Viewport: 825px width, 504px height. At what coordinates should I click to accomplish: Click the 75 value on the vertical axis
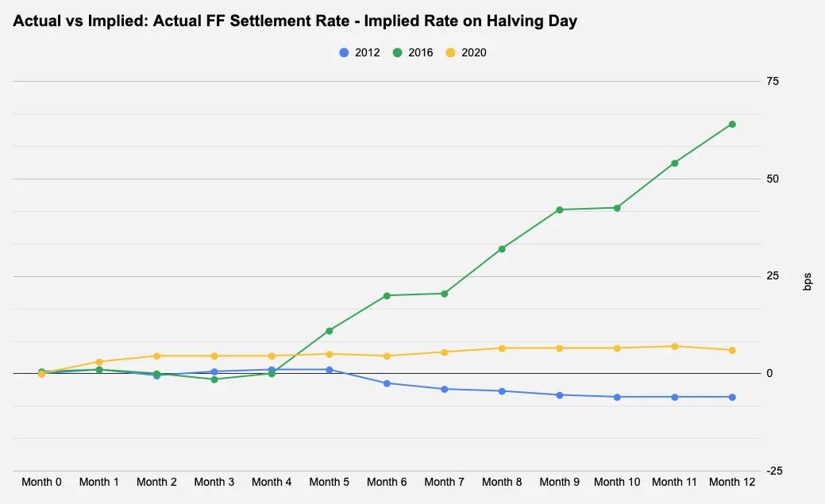pos(773,81)
